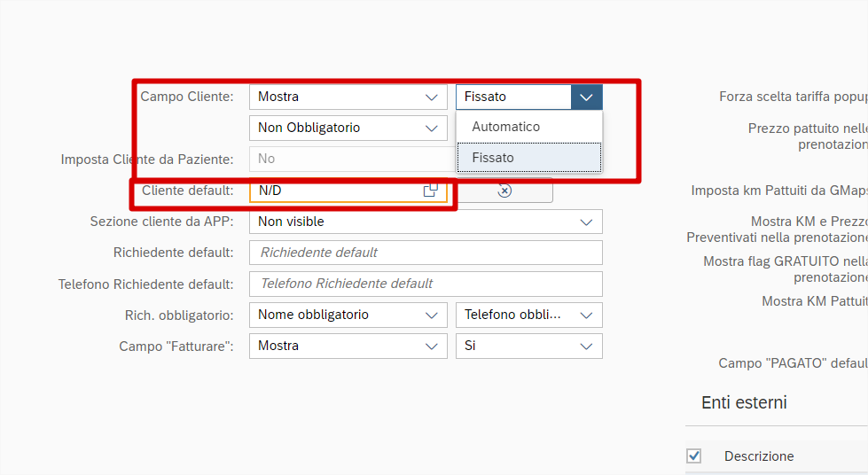Viewport: 868px width, 475px height.
Task: Toggle the Descrizione header checkbox
Action: click(694, 456)
